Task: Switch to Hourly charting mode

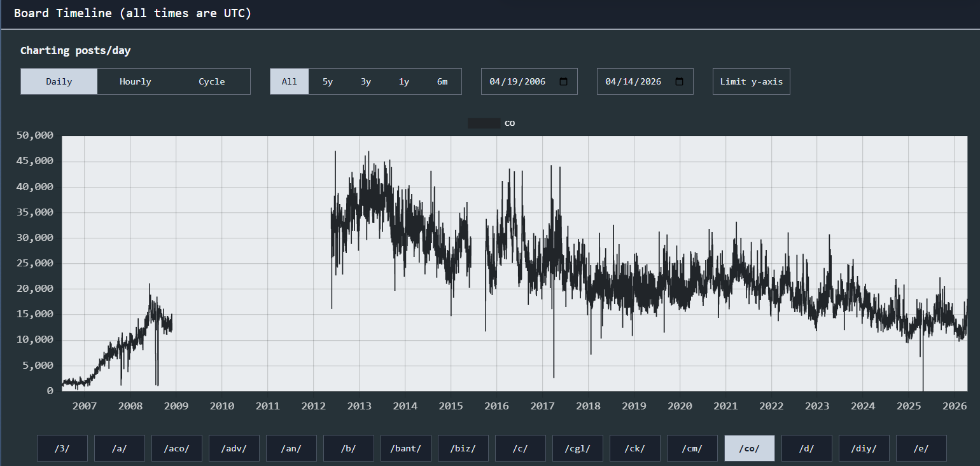Action: [136, 81]
